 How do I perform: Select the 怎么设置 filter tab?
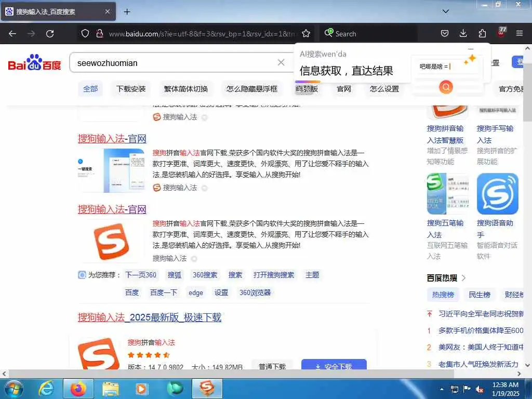(x=384, y=89)
